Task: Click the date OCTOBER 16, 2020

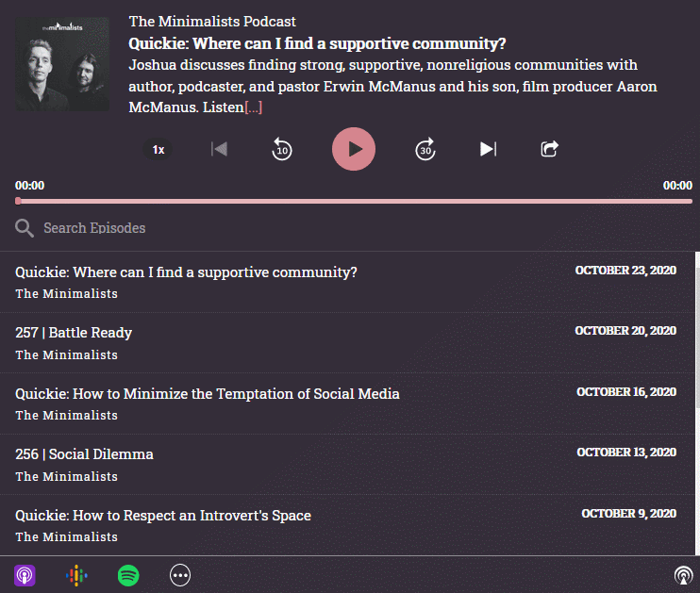Action: 626,392
